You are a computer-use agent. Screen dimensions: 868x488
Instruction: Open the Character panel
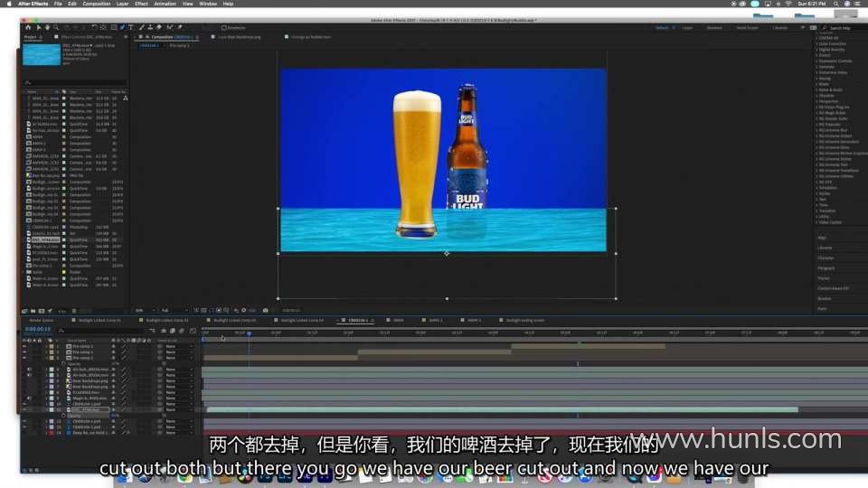[826, 258]
